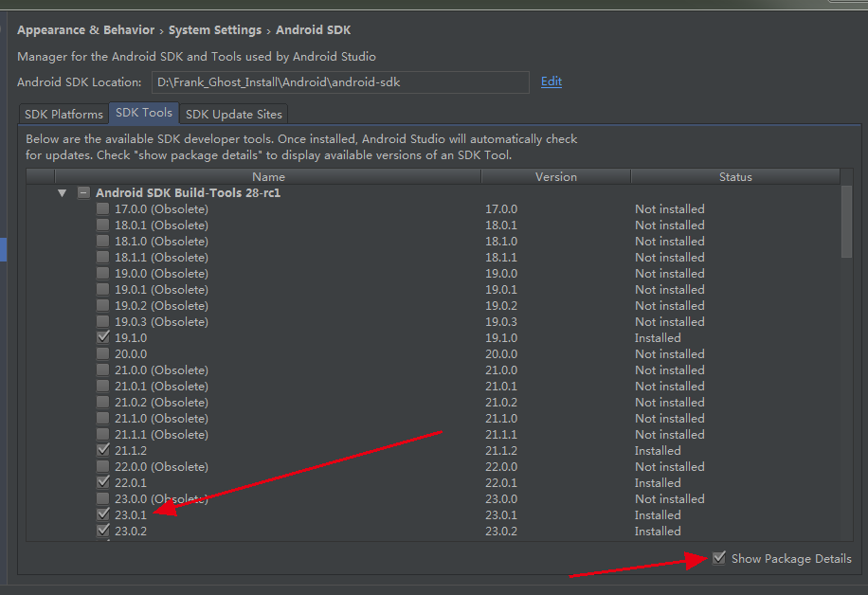
Task: Click the version cell 22.0.1
Action: (501, 482)
